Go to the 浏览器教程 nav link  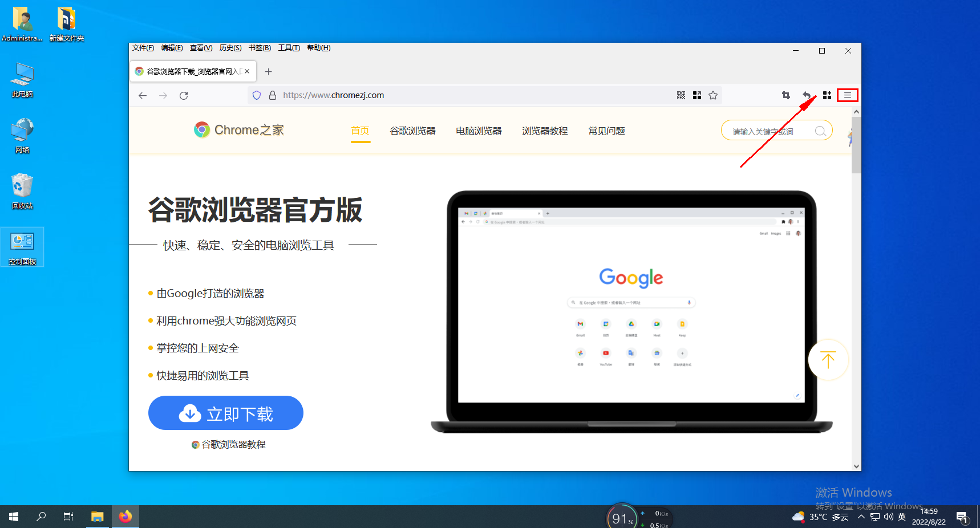tap(545, 131)
